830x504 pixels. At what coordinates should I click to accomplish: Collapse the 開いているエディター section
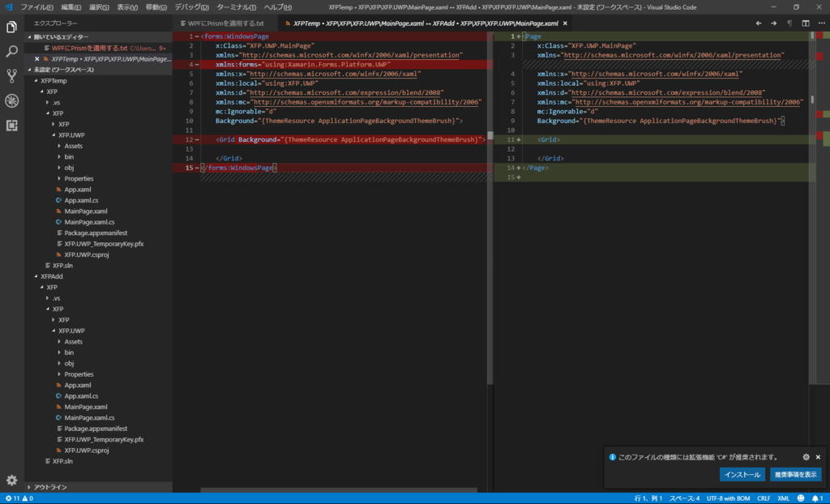click(99, 37)
